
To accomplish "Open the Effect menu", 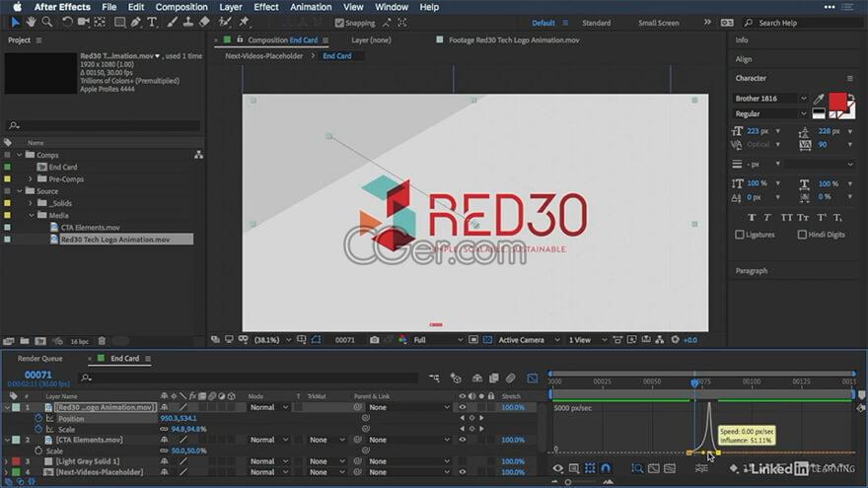I will click(265, 7).
